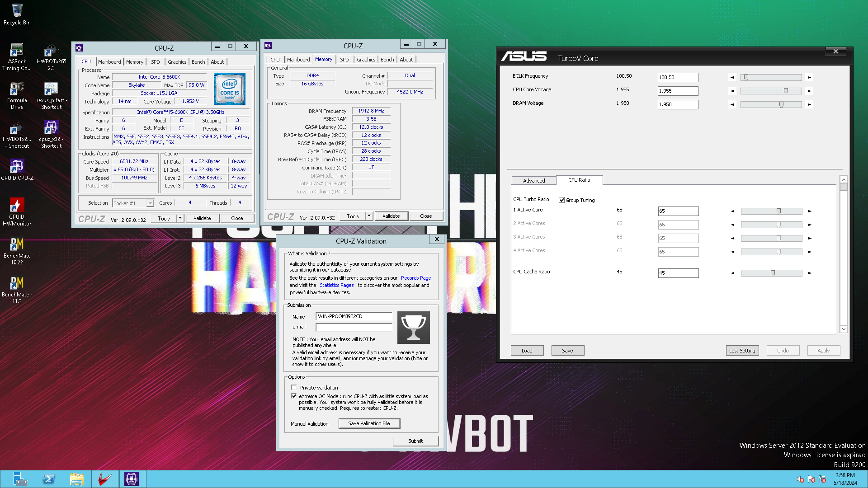Expand Tools dropdown arrow in left CPU-Z window
Viewport: 868px width, 488px height.
coord(180,218)
